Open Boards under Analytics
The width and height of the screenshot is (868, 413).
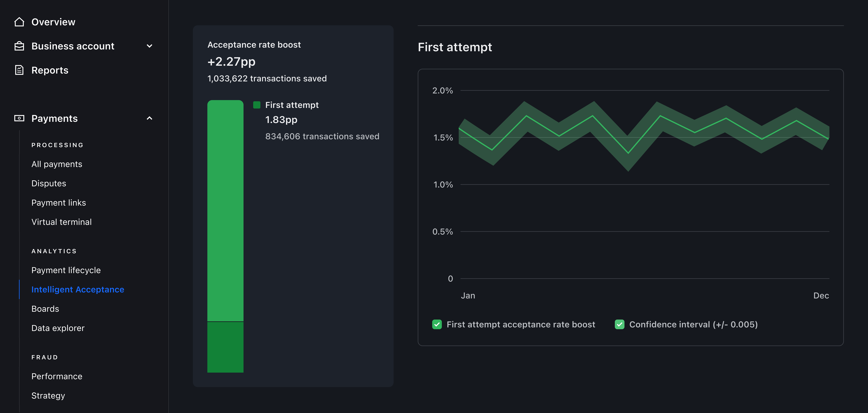pos(45,309)
